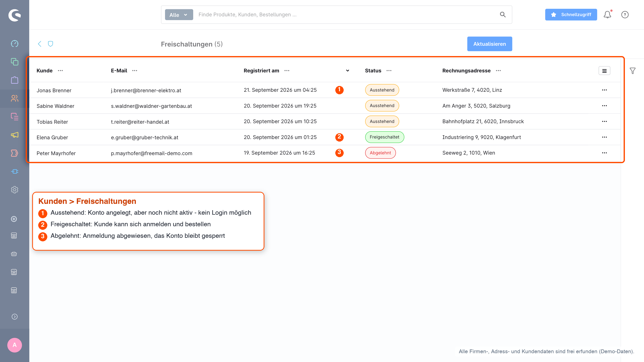Open the Alle search scope dropdown
This screenshot has height=362, width=644.
[179, 15]
